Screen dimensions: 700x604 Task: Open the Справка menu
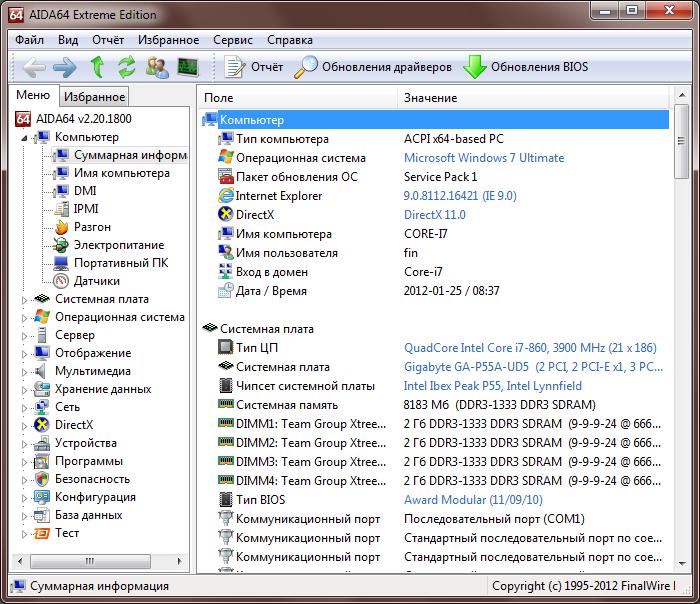(290, 40)
